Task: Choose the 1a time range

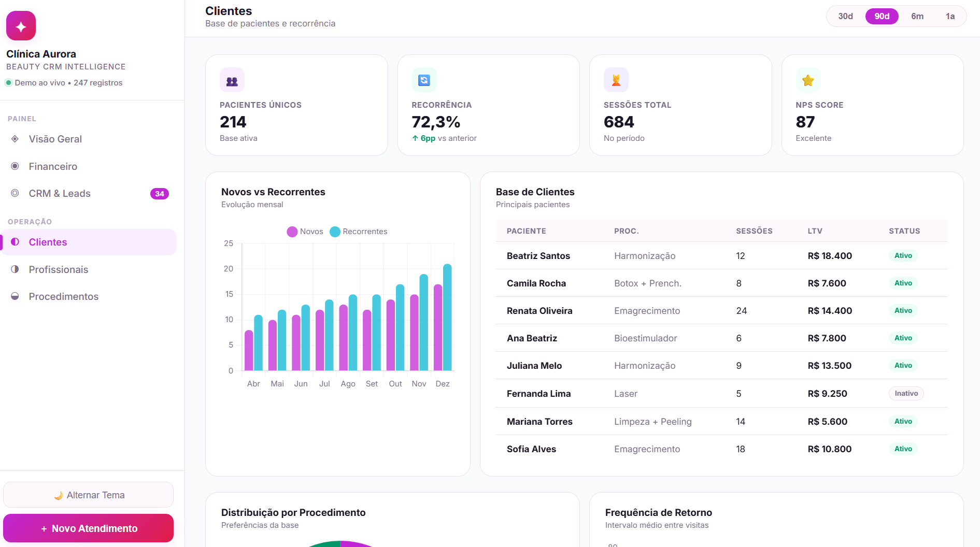Action: 950,16
